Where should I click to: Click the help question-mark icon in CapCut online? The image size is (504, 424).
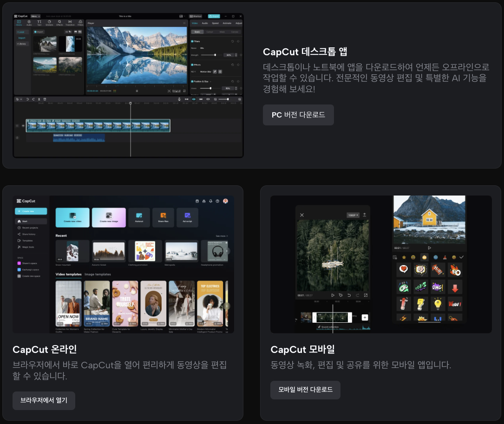(x=217, y=201)
